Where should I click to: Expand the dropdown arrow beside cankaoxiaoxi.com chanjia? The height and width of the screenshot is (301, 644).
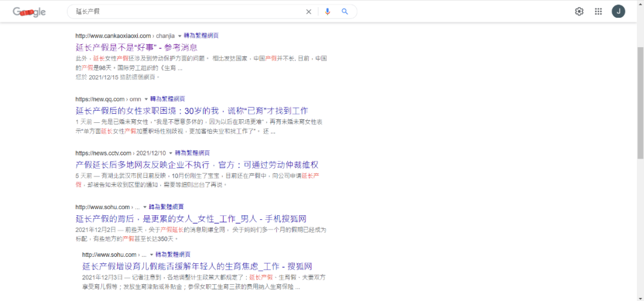click(x=179, y=36)
